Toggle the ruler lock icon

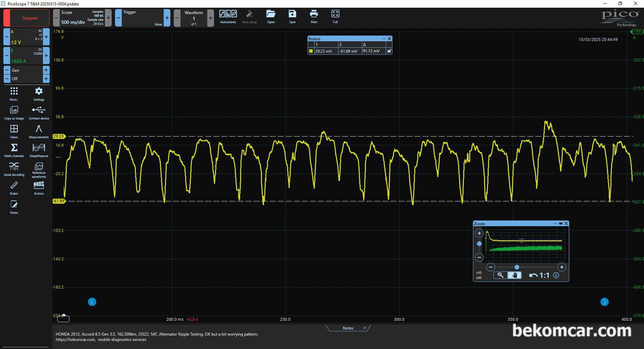(389, 51)
